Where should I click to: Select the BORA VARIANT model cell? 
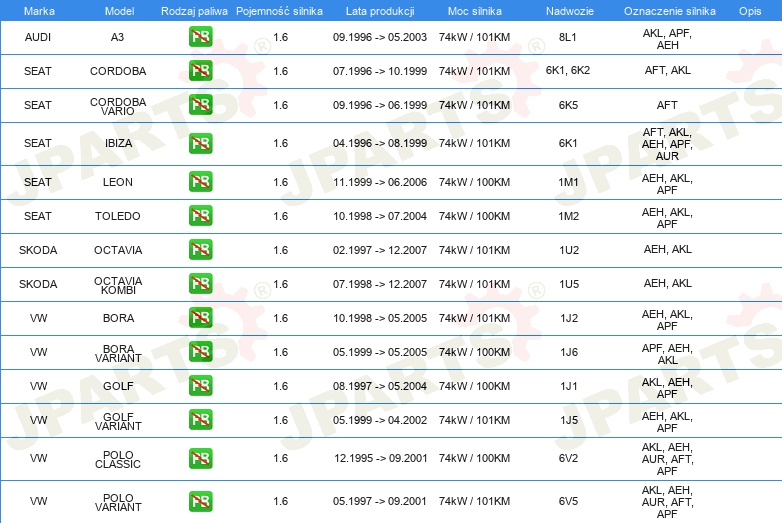click(118, 353)
